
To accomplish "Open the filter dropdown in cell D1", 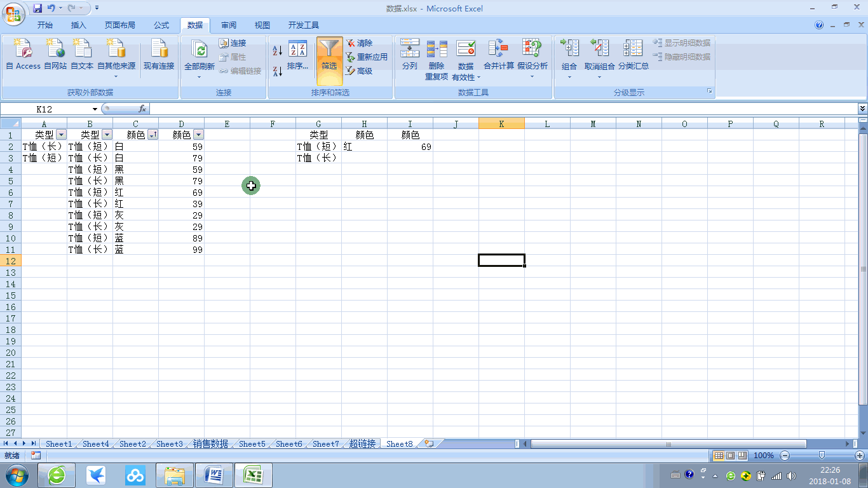I will coord(198,135).
